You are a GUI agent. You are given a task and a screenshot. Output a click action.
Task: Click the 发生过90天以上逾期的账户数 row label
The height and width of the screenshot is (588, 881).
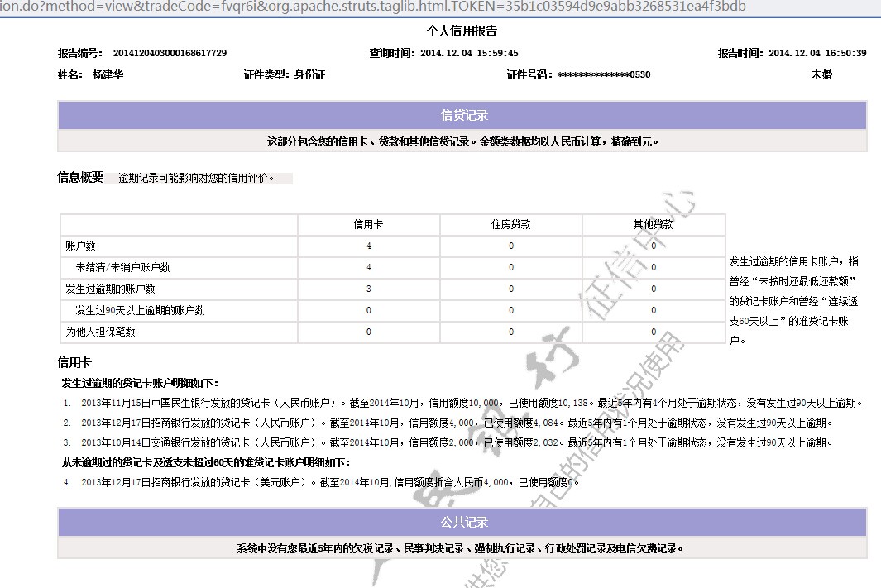(140, 310)
